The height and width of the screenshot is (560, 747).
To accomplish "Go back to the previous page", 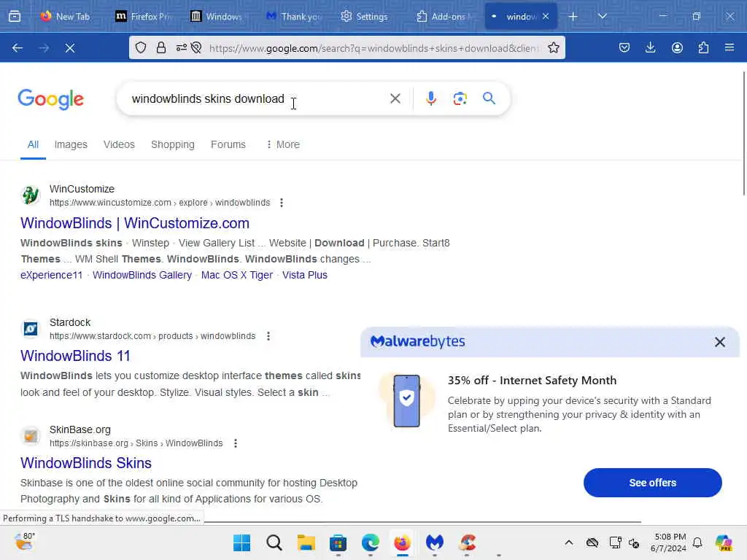I will pos(18,47).
